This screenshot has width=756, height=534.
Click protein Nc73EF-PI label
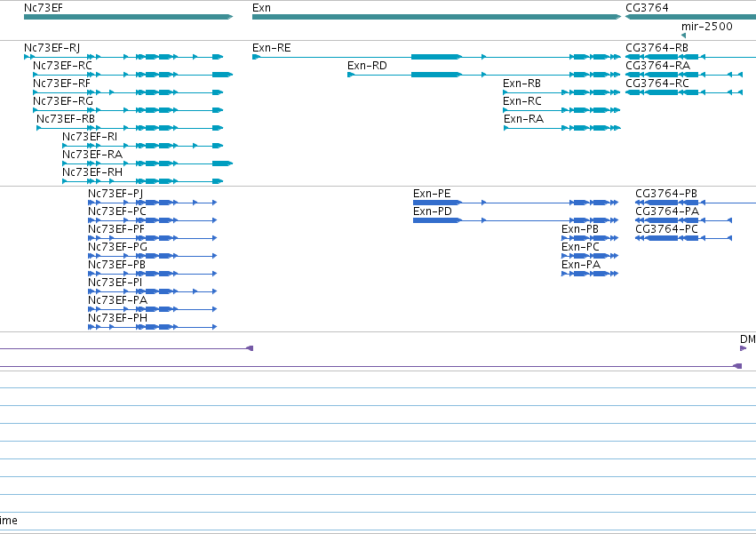pos(115,283)
